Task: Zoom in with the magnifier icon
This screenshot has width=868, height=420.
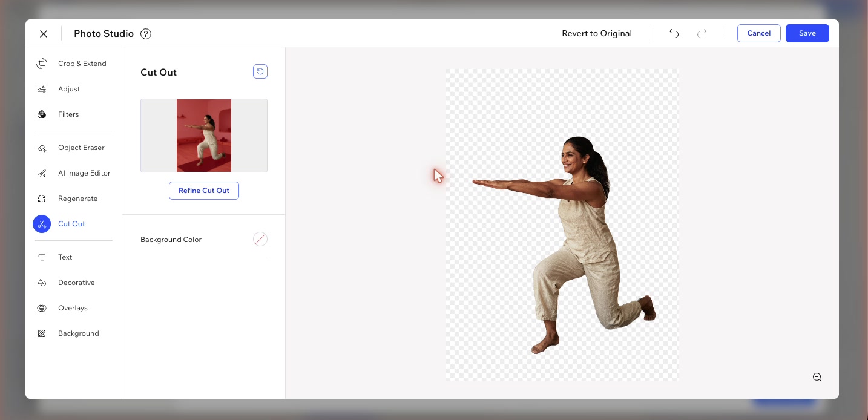Action: coord(817,377)
